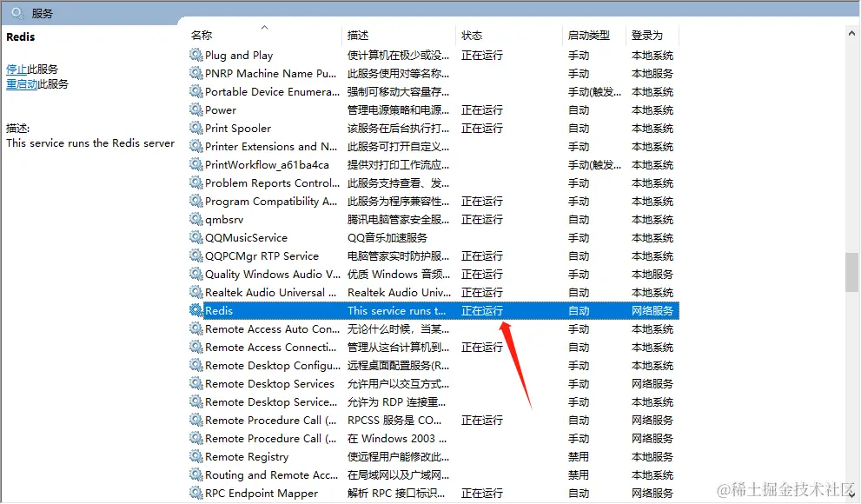Click 'This service runs t...' description in Redis row
This screenshot has width=861, height=504.
tap(396, 311)
